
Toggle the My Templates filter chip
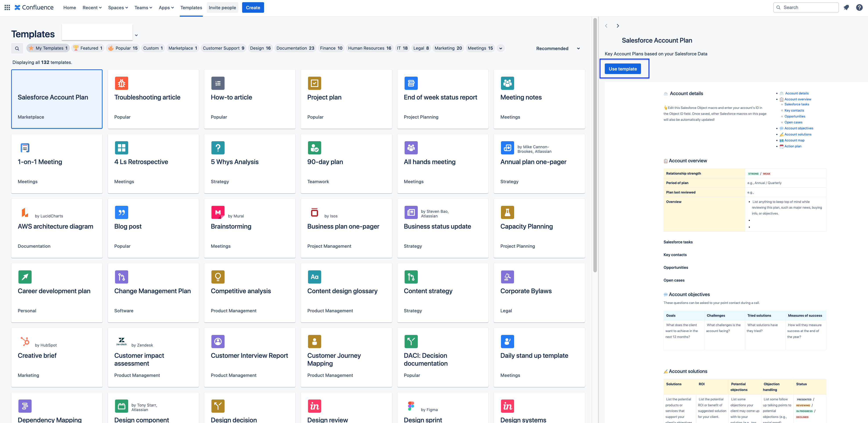[x=48, y=48]
